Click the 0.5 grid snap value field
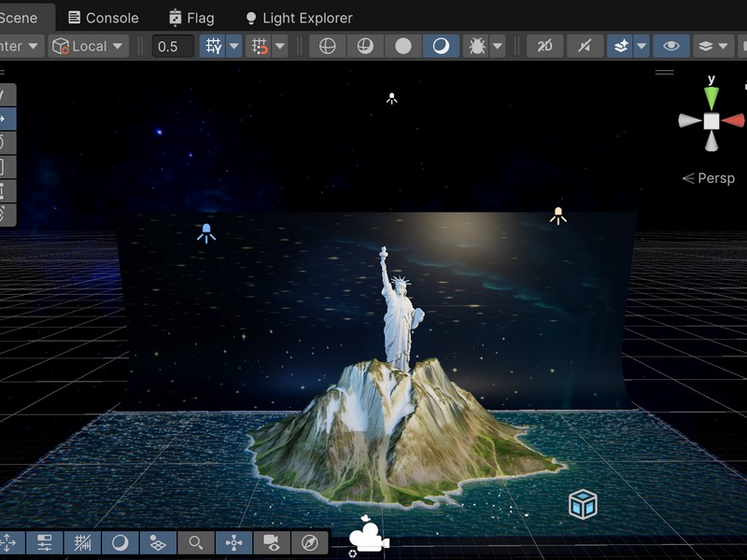This screenshot has height=560, width=747. pyautogui.click(x=173, y=46)
